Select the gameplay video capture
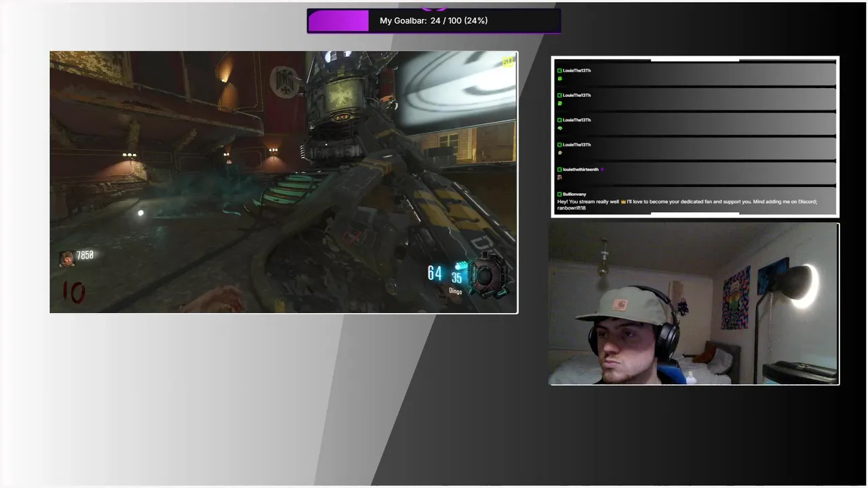The height and width of the screenshot is (488, 868). point(283,182)
